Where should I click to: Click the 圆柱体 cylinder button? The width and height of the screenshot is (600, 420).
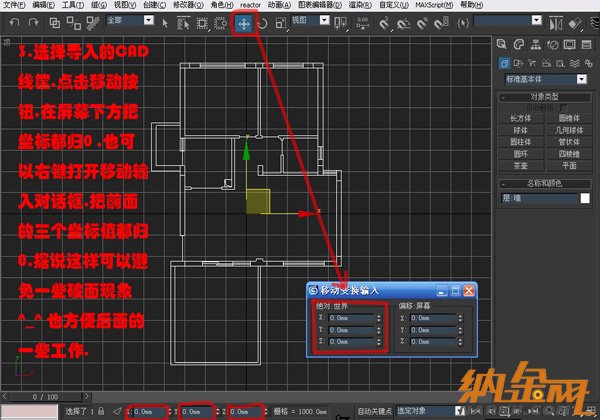coord(520,142)
